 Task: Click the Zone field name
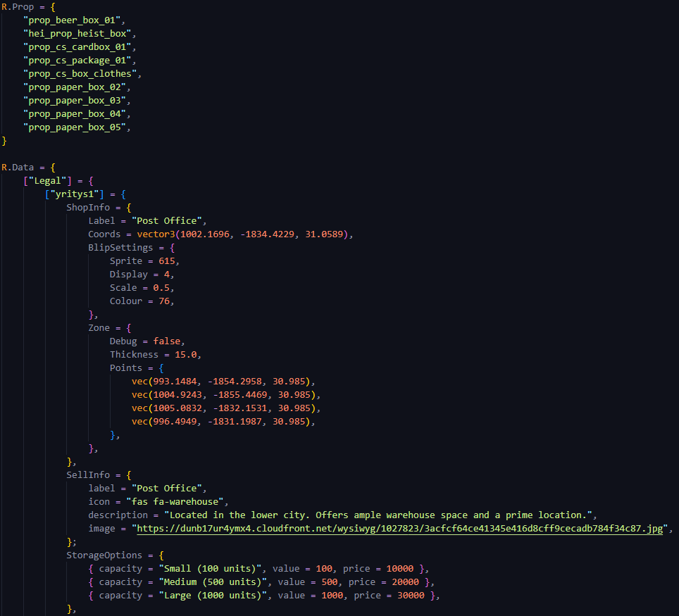coord(99,328)
